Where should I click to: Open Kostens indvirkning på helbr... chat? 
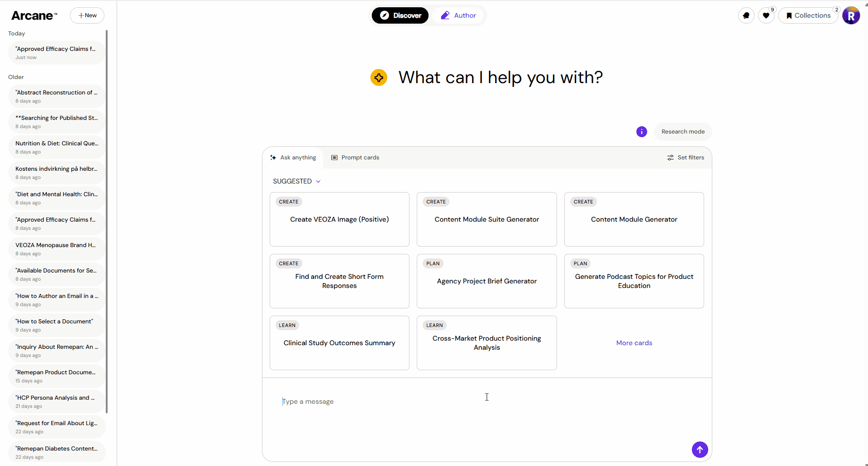[57, 173]
